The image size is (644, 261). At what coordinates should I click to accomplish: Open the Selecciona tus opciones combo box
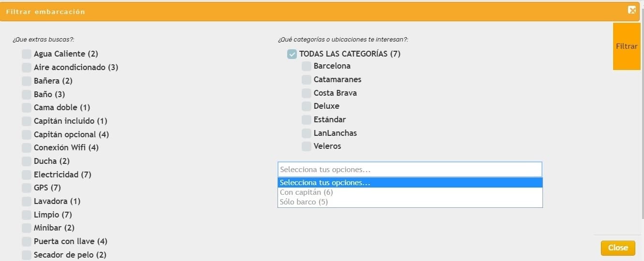[410, 170]
